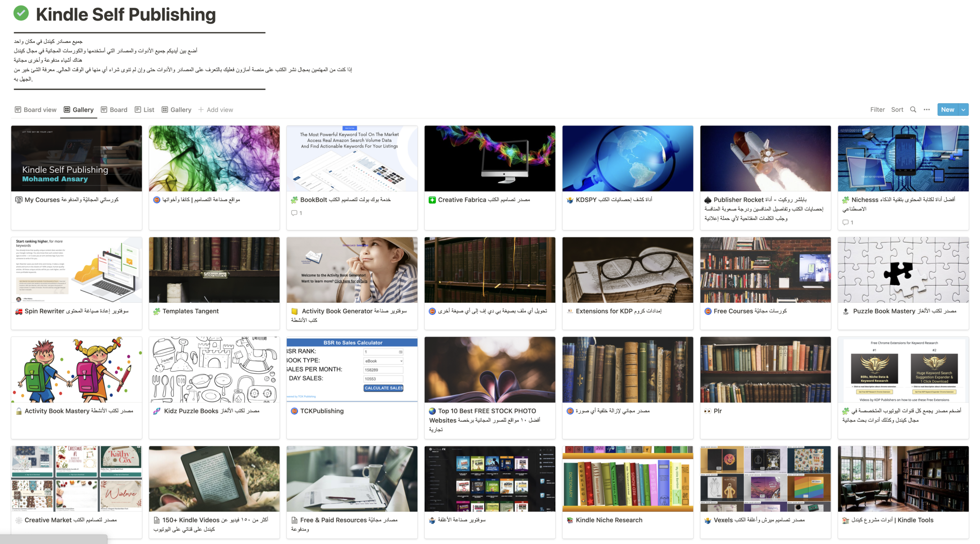The height and width of the screenshot is (544, 980).
Task: Click the blue New button
Action: pyautogui.click(x=947, y=110)
